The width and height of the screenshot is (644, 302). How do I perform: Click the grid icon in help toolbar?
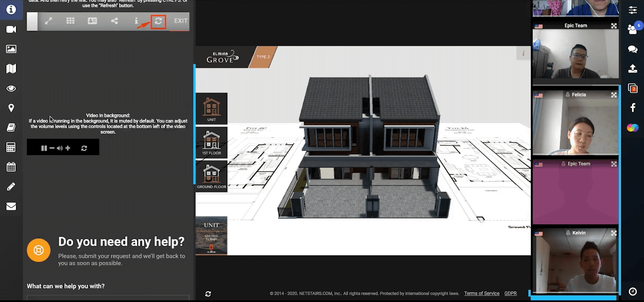pyautogui.click(x=70, y=21)
